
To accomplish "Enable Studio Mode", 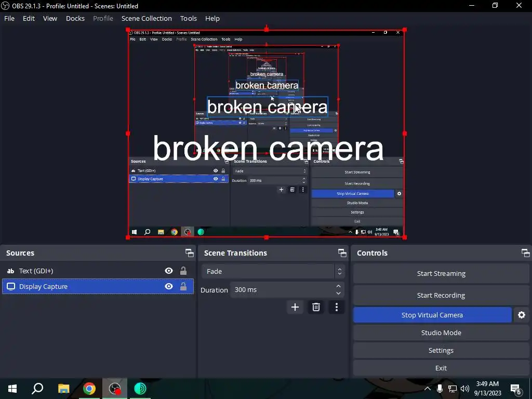I will pos(441,332).
